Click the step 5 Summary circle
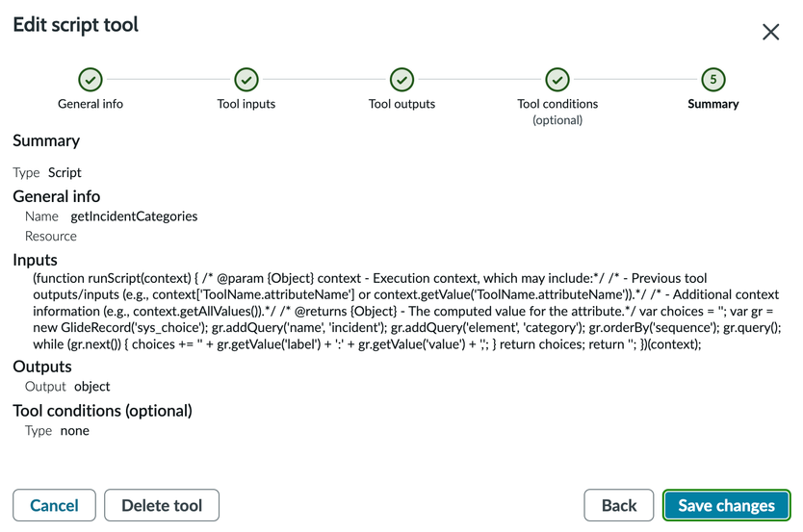This screenshot has height=532, width=803. [x=712, y=80]
